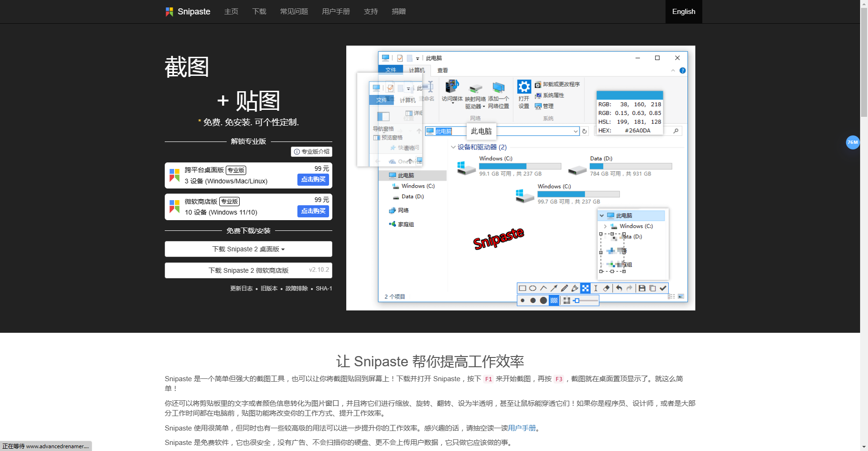Open the 专业版介绍 info button
The width and height of the screenshot is (868, 451).
(x=311, y=152)
